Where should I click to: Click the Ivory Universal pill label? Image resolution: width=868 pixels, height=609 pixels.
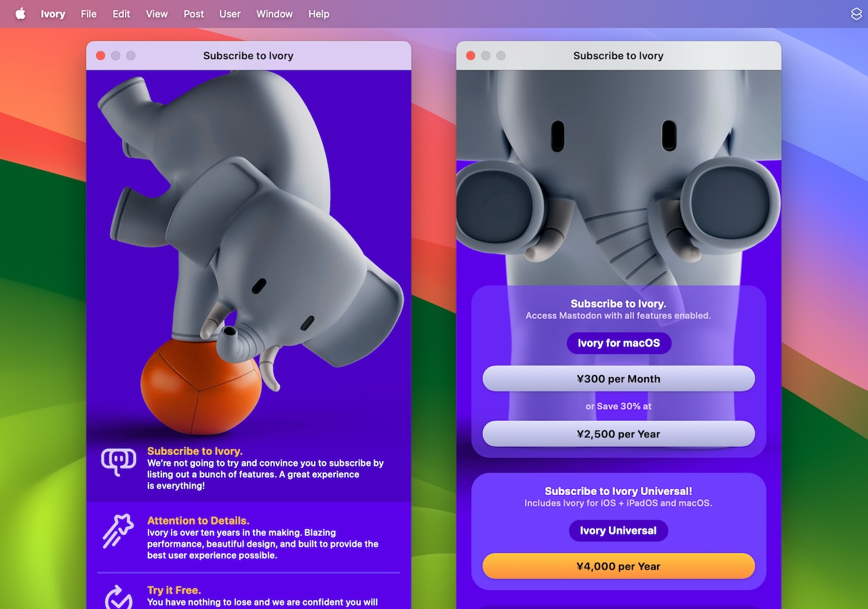[618, 530]
